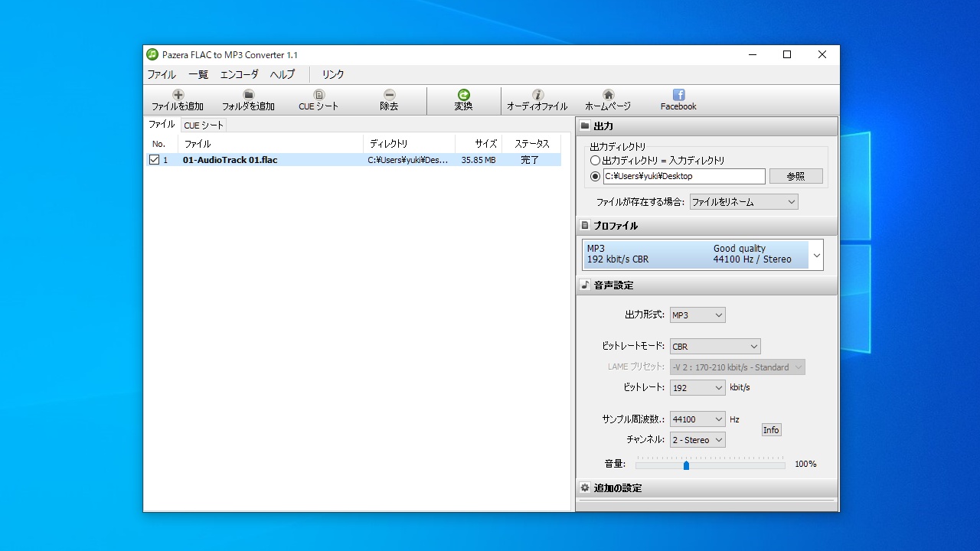Click the 除去 (remove) toolbar icon
The image size is (980, 551).
tap(389, 95)
